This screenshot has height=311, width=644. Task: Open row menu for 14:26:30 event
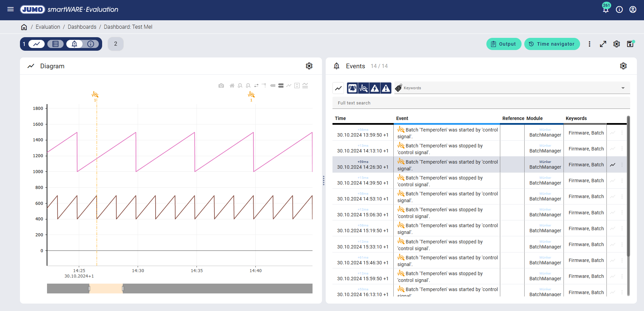(622, 165)
